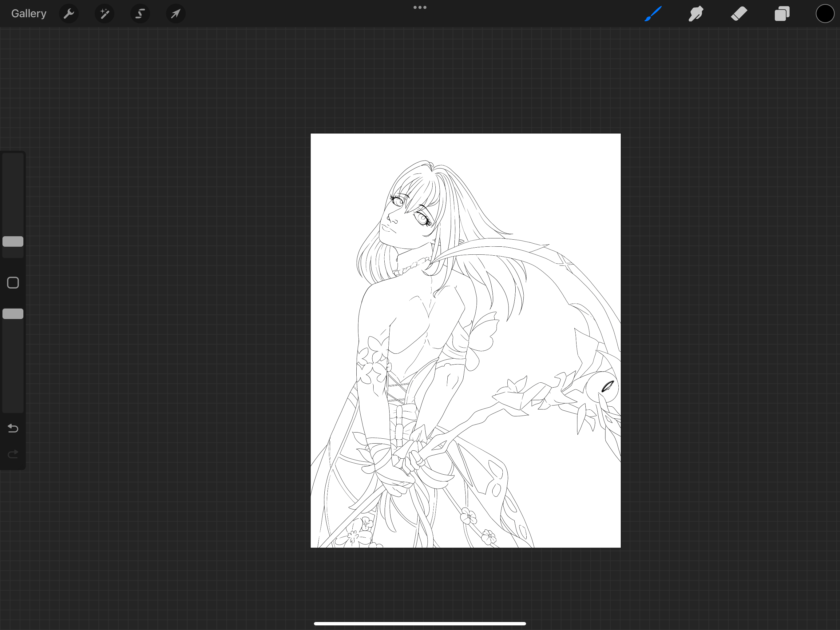Return to the Gallery
Viewport: 840px width, 630px height.
coord(29,13)
